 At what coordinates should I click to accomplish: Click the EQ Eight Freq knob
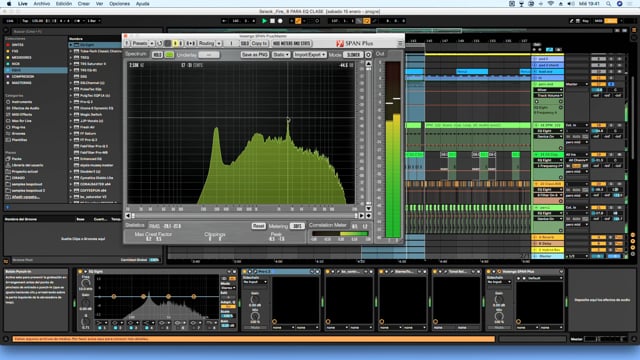(85, 283)
